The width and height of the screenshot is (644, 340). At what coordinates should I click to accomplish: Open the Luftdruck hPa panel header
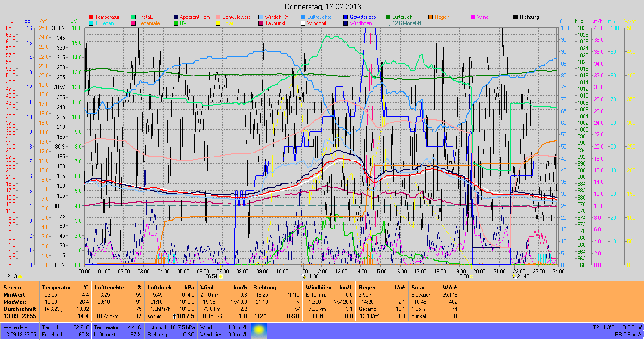tap(171, 288)
